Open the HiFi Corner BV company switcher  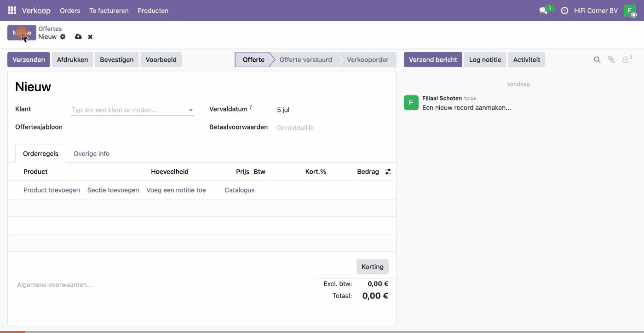[596, 10]
